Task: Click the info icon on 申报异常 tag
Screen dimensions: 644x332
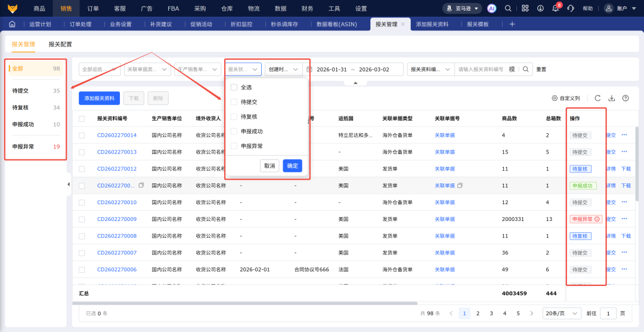Action: point(597,219)
